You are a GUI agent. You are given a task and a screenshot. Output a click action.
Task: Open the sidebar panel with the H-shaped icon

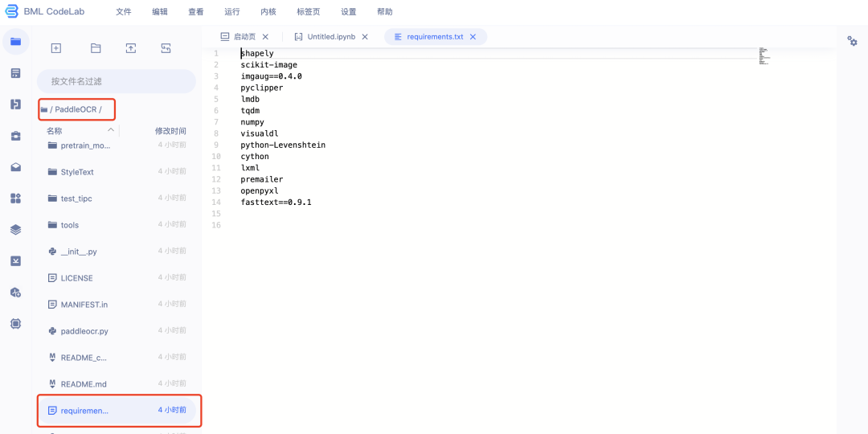(x=15, y=104)
